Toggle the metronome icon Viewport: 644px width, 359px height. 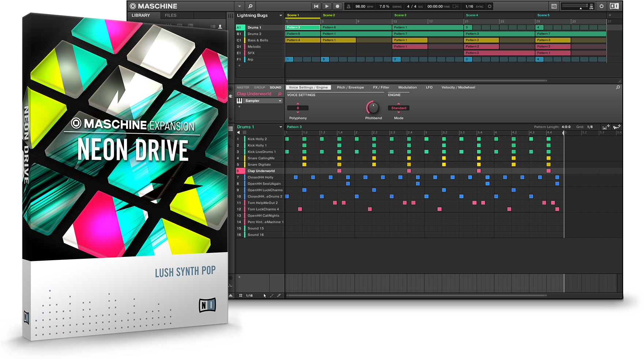tap(348, 6)
